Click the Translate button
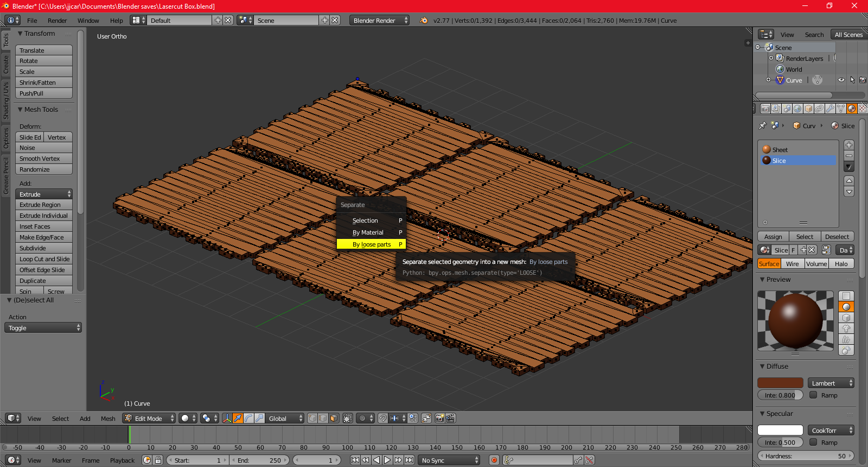868x467 pixels. [x=44, y=51]
